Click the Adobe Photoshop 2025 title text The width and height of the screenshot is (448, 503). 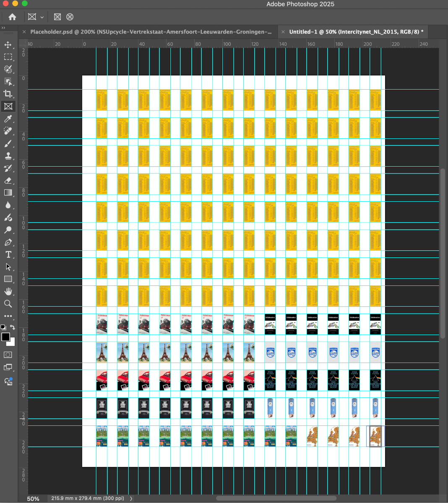pos(300,4)
